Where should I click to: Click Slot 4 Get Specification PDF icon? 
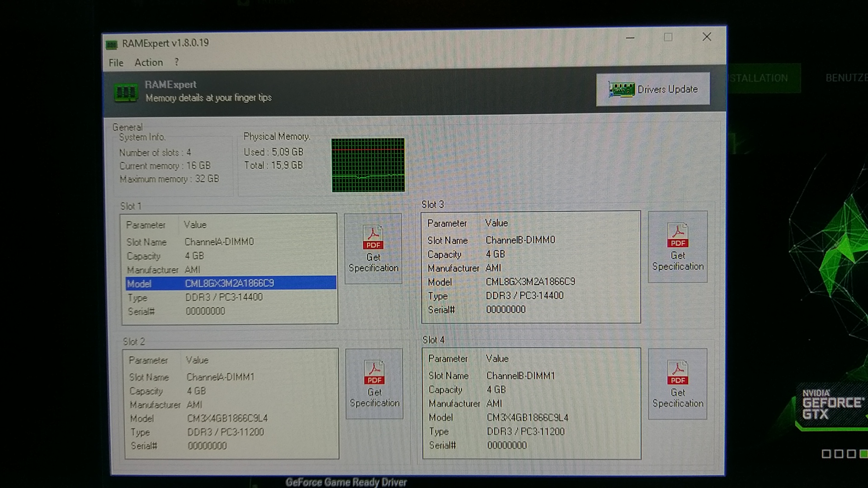677,373
